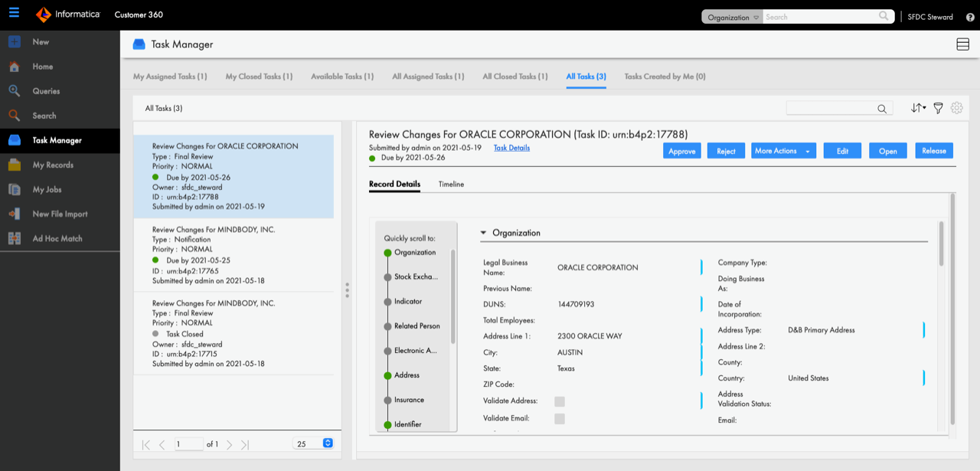Switch to All Closed Tasks tab

click(x=515, y=77)
